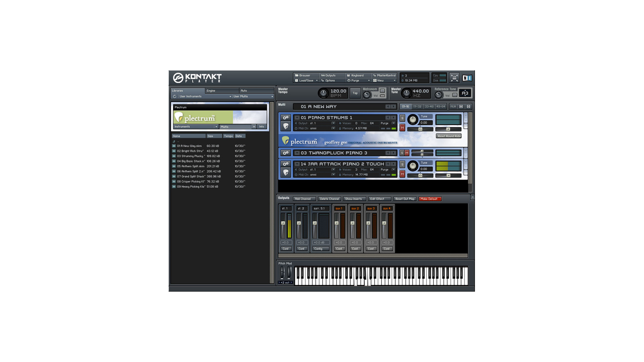Switch to instrument page 49-64
Viewport: 644px width, 362px height.
(x=441, y=107)
